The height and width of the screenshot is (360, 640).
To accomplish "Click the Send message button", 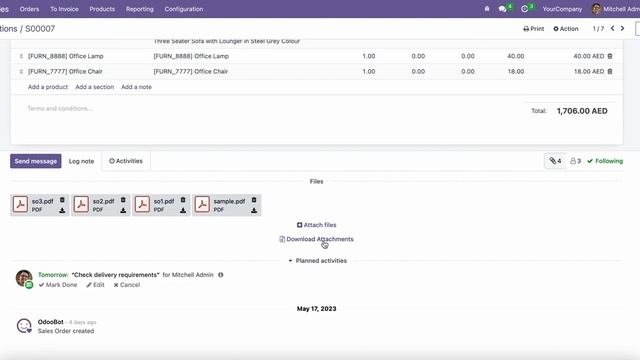I will (x=36, y=161).
